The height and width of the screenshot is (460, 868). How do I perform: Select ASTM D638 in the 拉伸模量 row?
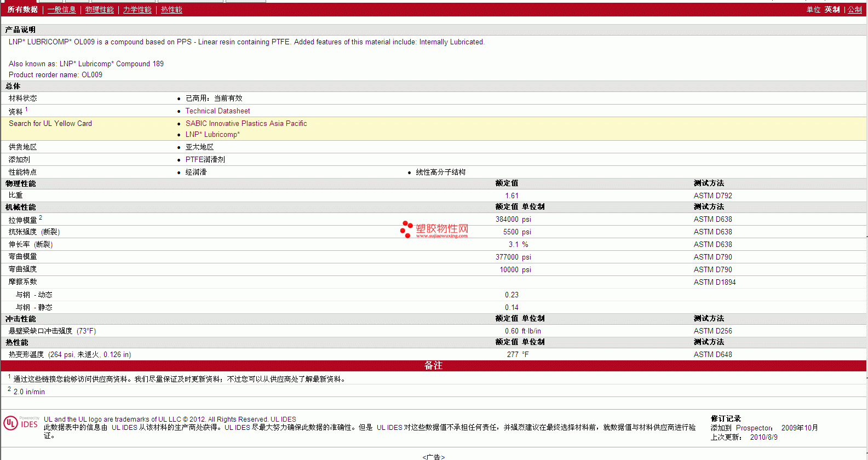[713, 220]
